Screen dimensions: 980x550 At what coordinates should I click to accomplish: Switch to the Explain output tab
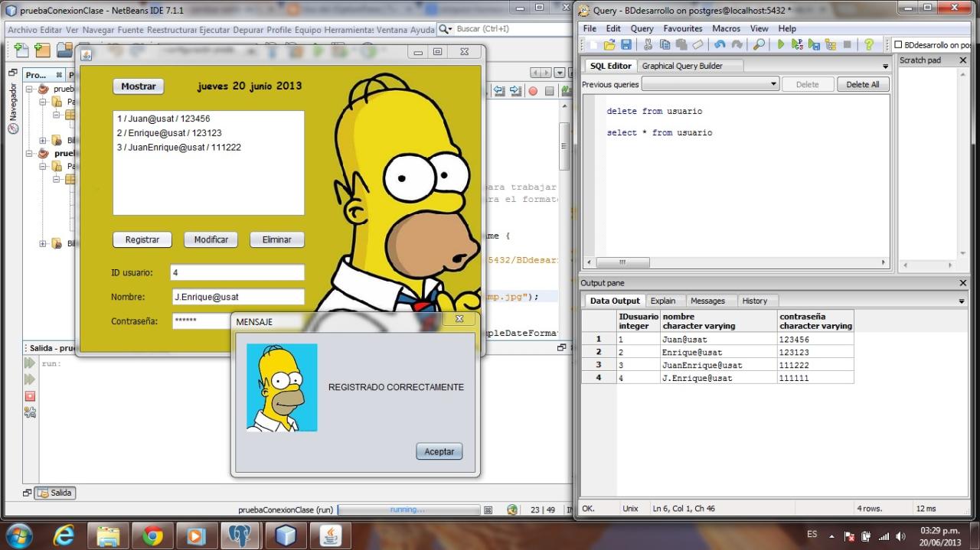663,301
